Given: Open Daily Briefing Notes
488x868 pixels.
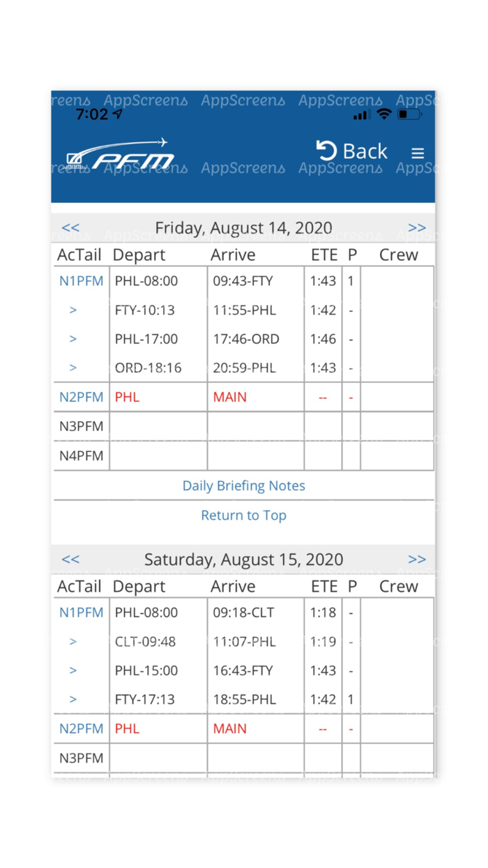Looking at the screenshot, I should [x=243, y=485].
